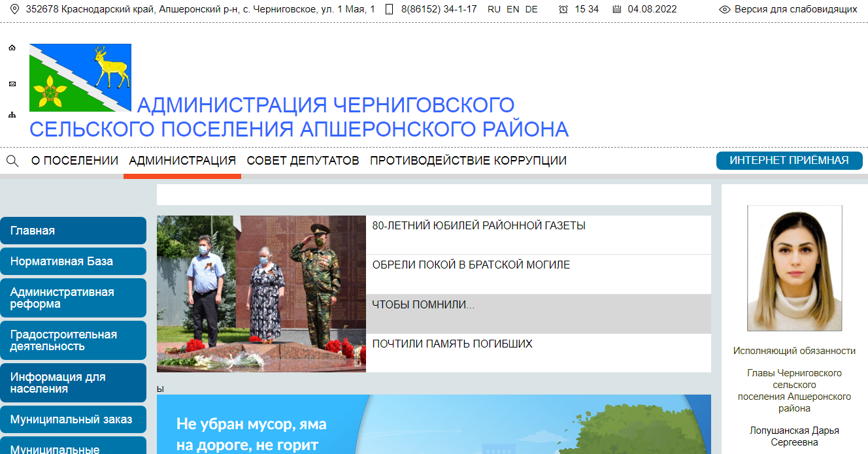
Task: Open Информация для населения sidebar item
Action: [73, 383]
